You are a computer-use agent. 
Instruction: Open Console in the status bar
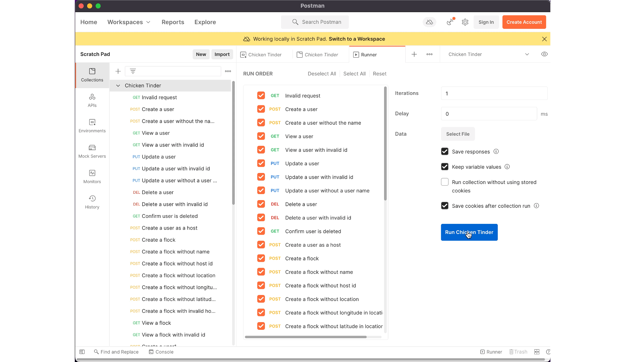161,352
